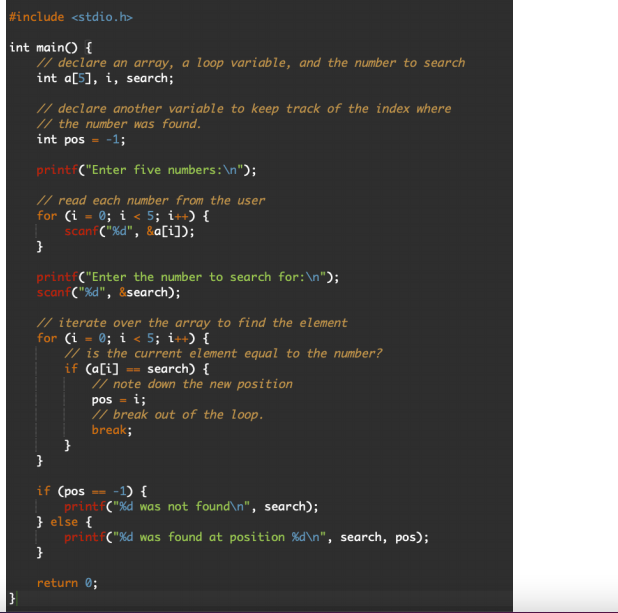Click comment 'read each number from the user'

tap(151, 201)
